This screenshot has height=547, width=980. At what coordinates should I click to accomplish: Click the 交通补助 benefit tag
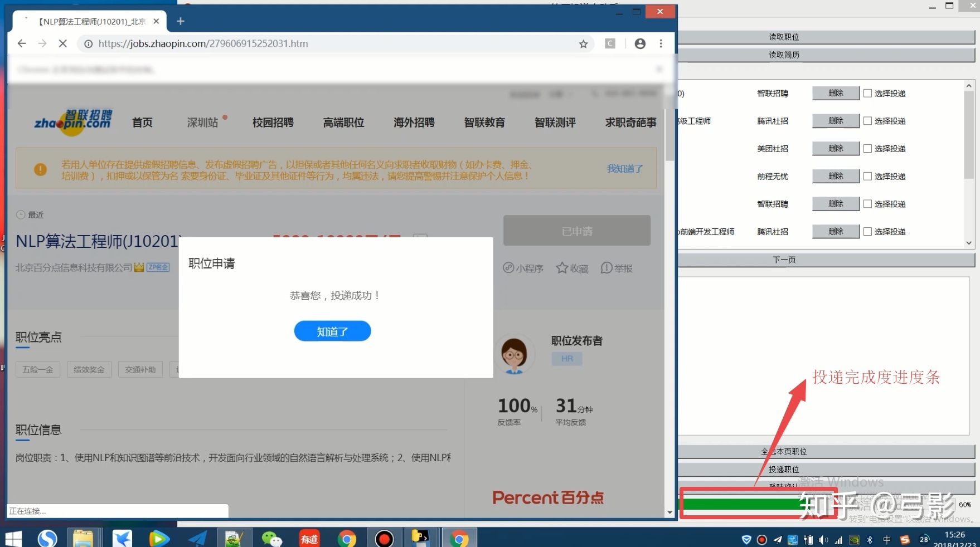[x=140, y=369]
